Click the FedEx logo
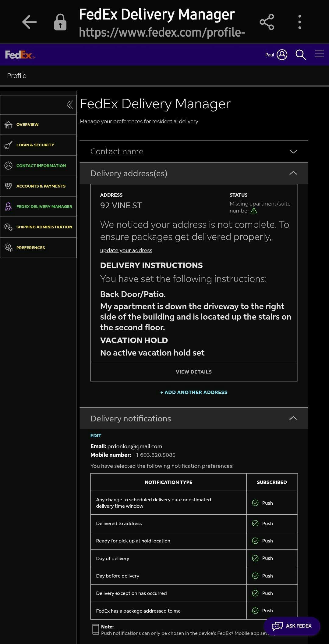The height and width of the screenshot is (644, 329). point(20,55)
